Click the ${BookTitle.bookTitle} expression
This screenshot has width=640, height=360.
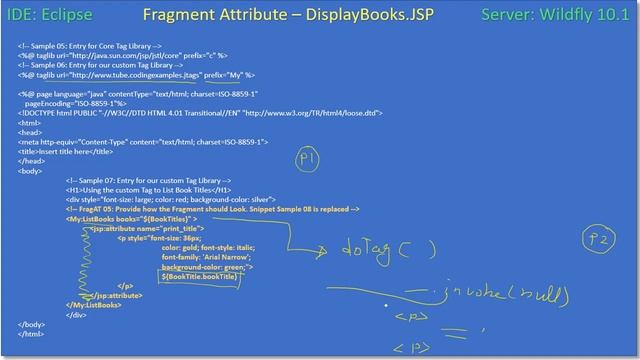(199, 277)
